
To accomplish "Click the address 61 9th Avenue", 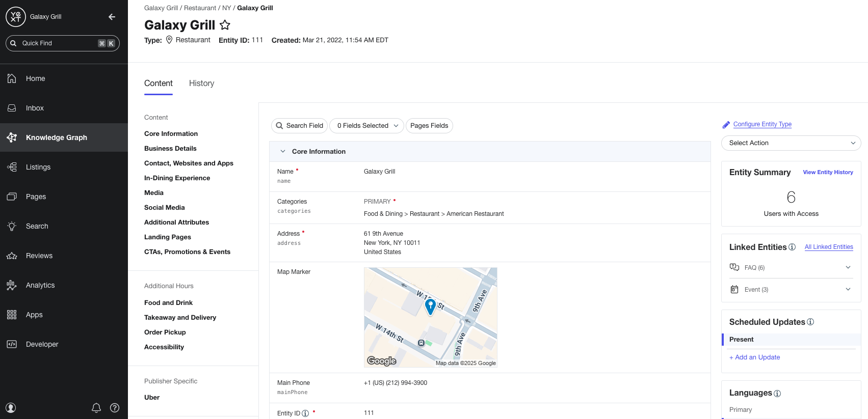I will pos(383,234).
